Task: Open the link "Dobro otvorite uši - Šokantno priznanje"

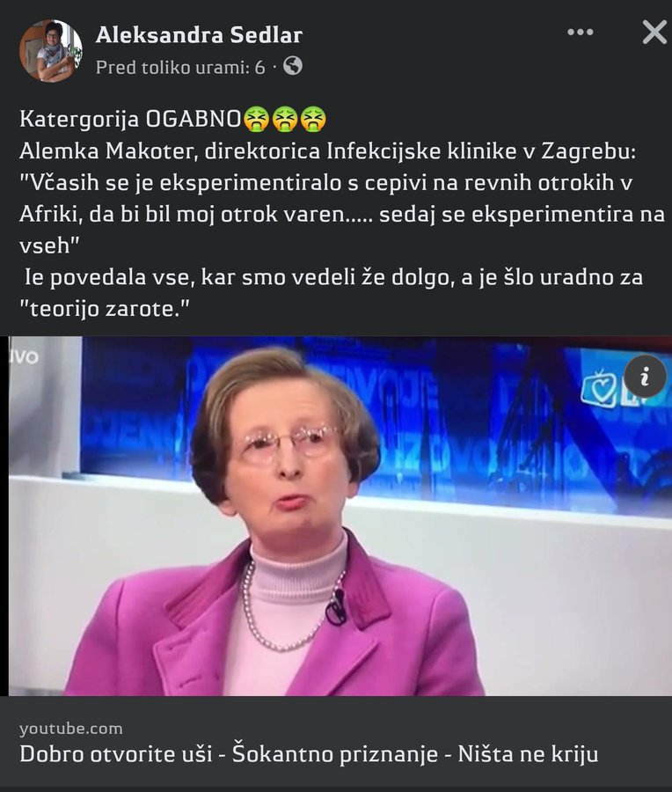Action: 228,754
